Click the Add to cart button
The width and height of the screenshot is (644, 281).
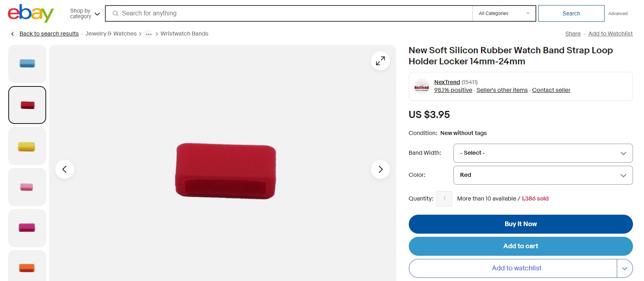pos(520,246)
